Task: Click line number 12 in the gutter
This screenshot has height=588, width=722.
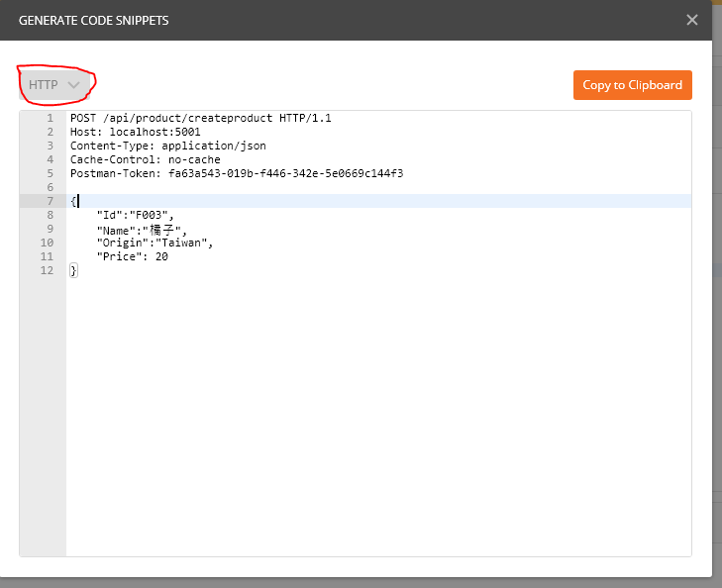Action: (x=47, y=270)
